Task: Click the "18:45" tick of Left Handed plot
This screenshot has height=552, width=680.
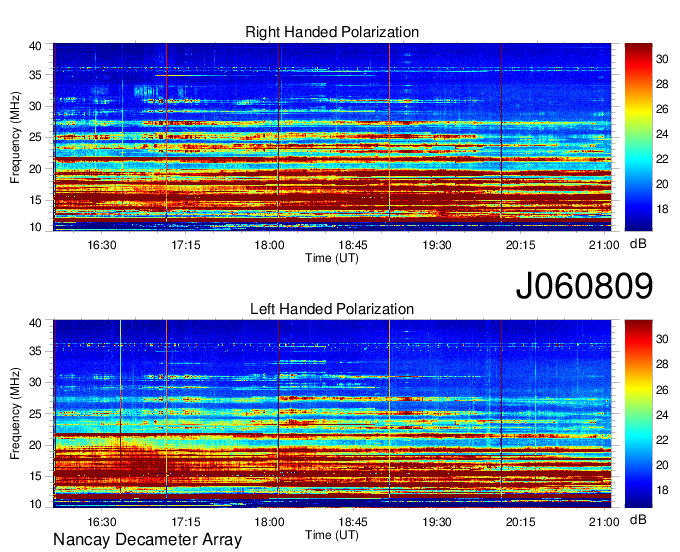Action: click(x=353, y=522)
